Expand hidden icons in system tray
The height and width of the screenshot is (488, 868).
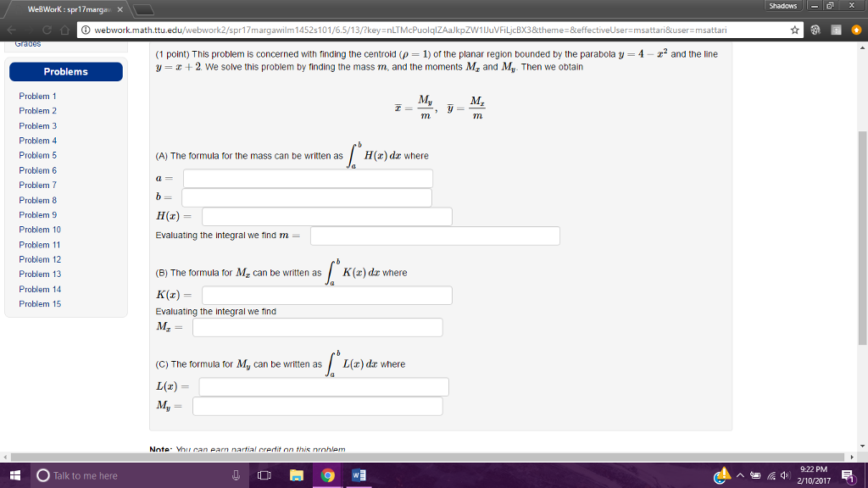741,475
